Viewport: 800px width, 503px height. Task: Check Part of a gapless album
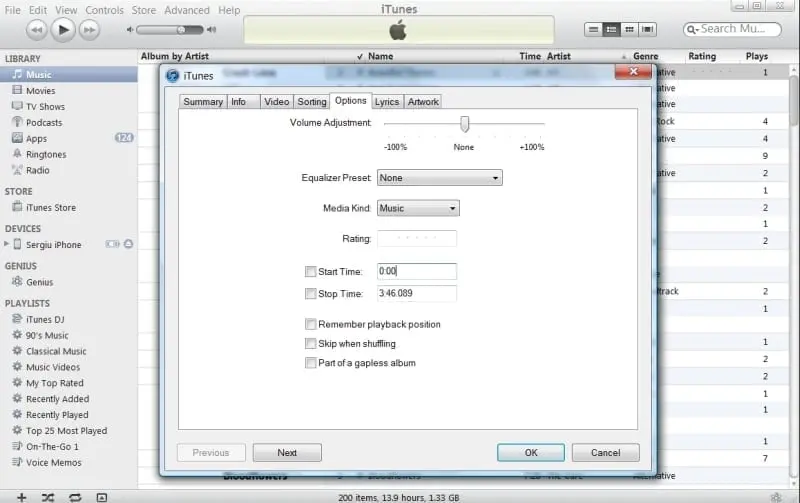(x=310, y=363)
